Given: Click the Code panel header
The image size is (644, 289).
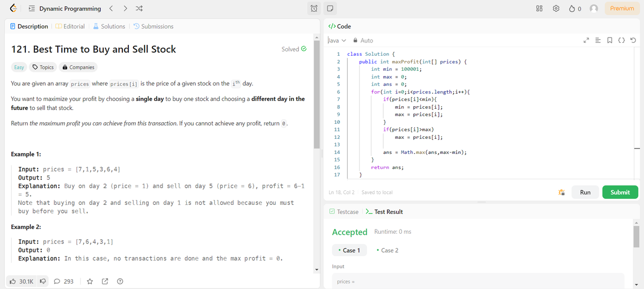Looking at the screenshot, I should (x=339, y=26).
